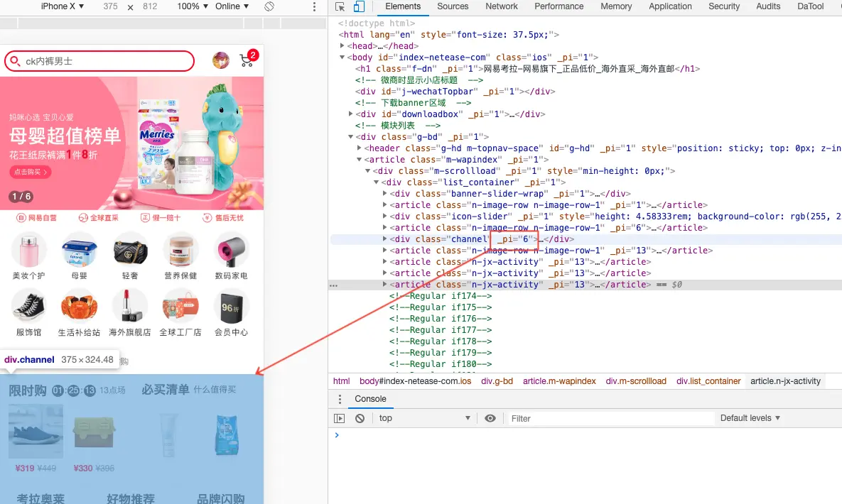Open the shopping cart icon
Screen dimensions: 842x504
(x=247, y=60)
